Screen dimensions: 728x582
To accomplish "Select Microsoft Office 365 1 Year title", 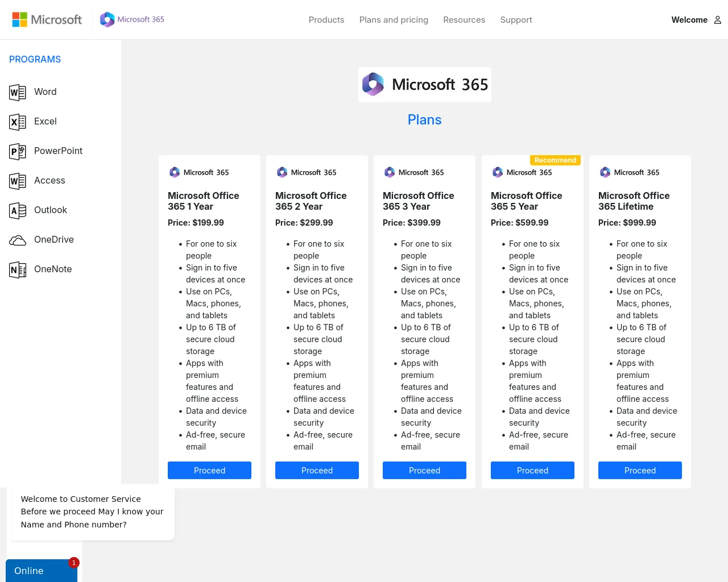I will 204,201.
